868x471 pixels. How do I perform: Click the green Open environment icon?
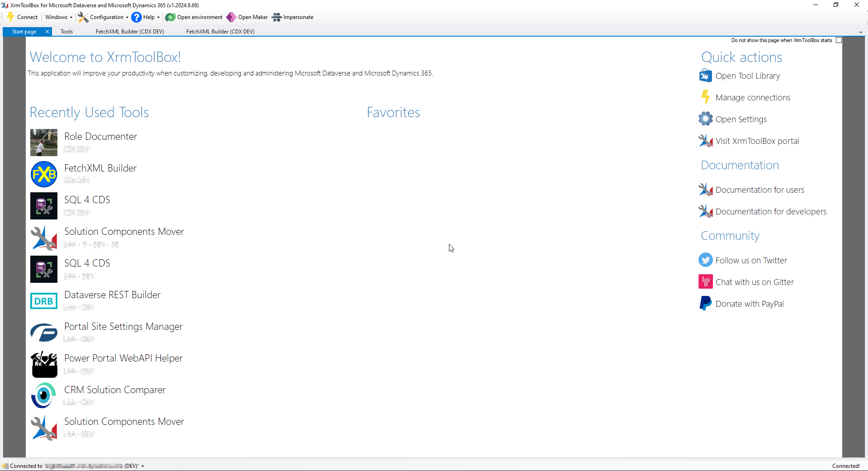pos(170,17)
